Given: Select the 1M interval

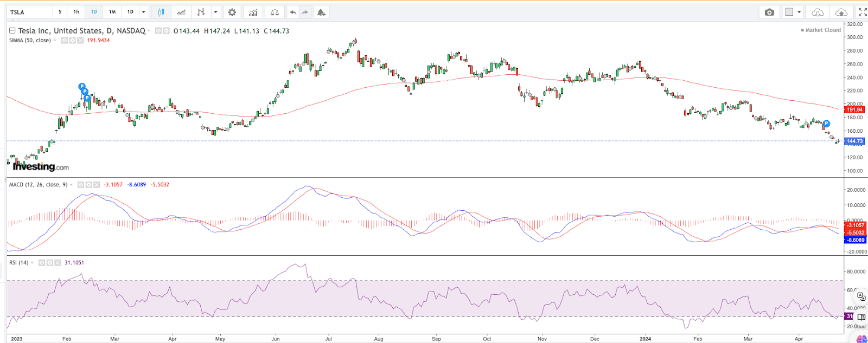Looking at the screenshot, I should tap(112, 12).
